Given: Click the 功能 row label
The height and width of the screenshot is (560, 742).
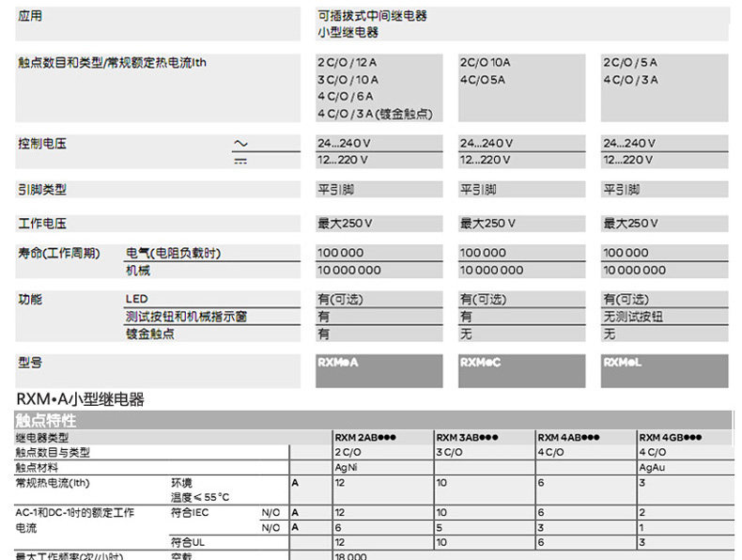Looking at the screenshot, I should (30, 299).
